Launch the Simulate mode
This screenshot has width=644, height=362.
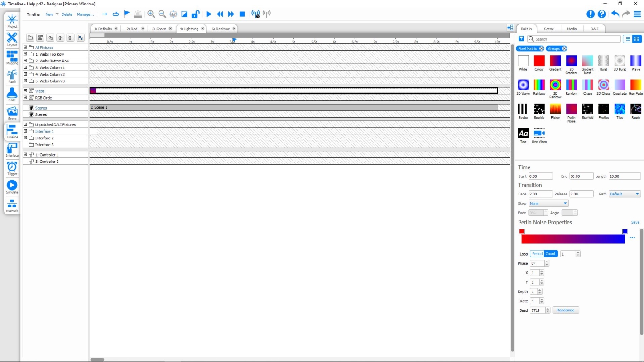pyautogui.click(x=12, y=187)
